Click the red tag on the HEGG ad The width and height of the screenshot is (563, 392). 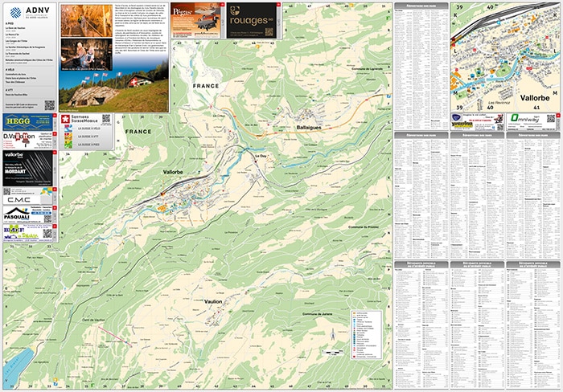[x=55, y=116]
